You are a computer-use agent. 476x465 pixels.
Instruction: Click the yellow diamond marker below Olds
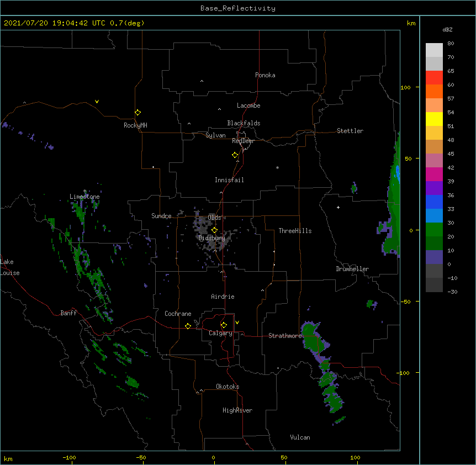214,230
